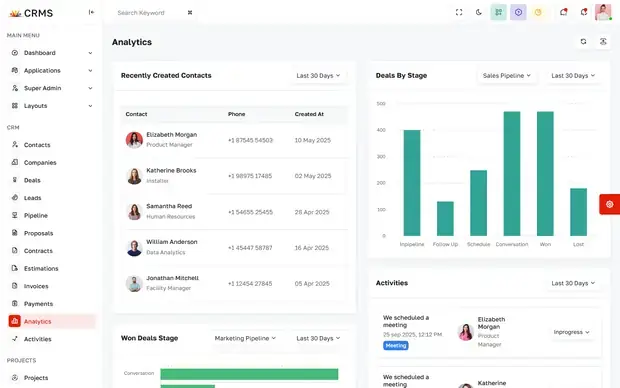Viewport: 620px width, 388px height.
Task: Change the Inprogress status dropdown
Action: [571, 332]
